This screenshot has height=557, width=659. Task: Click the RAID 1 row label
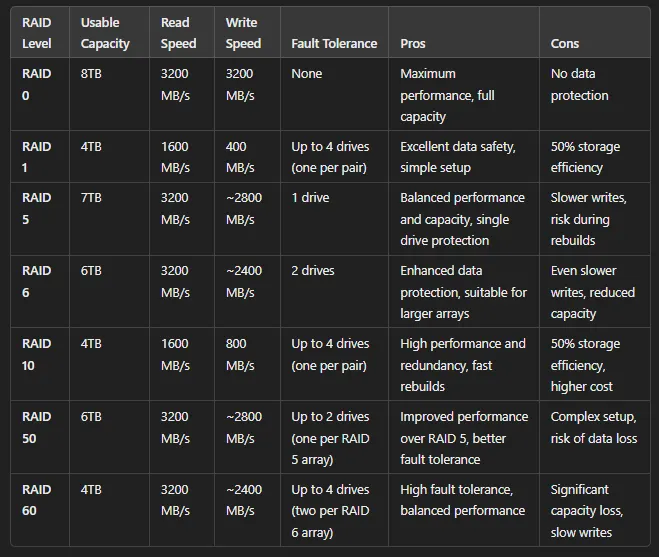(x=37, y=157)
